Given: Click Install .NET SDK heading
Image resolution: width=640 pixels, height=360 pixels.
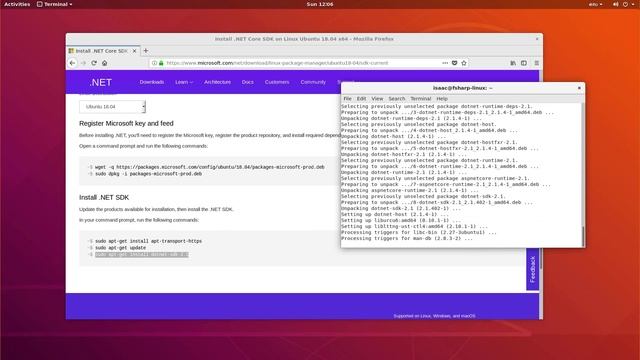Looking at the screenshot, I should click(x=104, y=197).
